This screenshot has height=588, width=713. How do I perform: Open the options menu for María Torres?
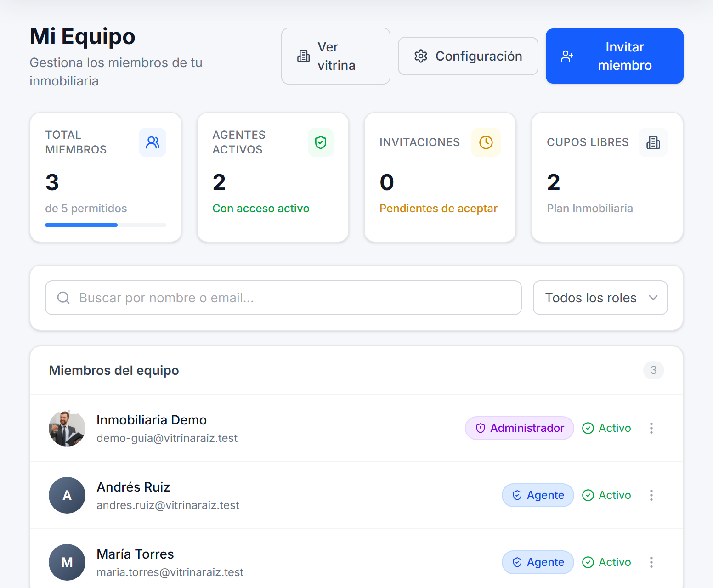651,562
